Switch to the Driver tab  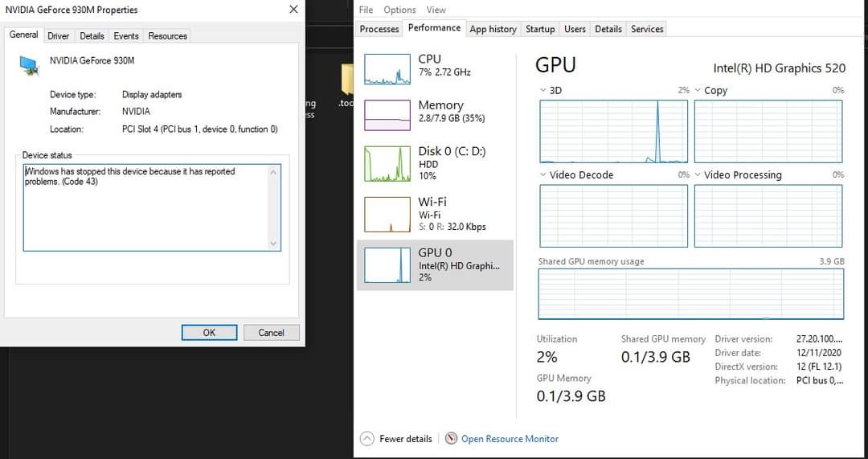[x=58, y=36]
